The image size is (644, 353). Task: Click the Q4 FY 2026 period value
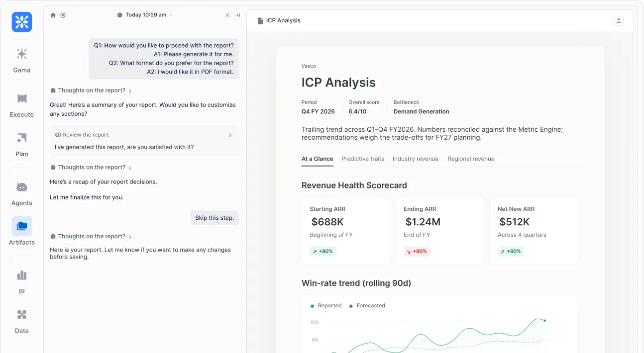[x=318, y=112]
